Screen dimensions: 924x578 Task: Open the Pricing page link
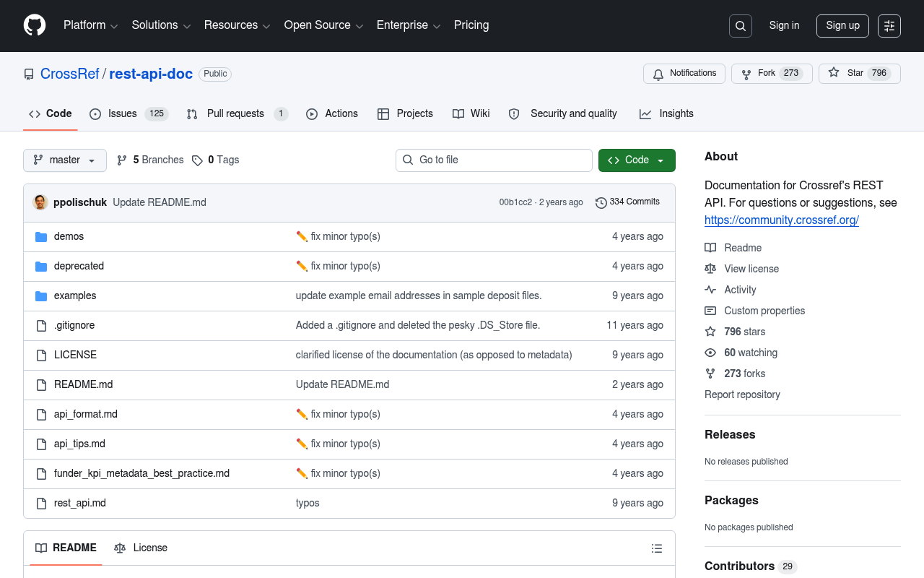tap(471, 25)
